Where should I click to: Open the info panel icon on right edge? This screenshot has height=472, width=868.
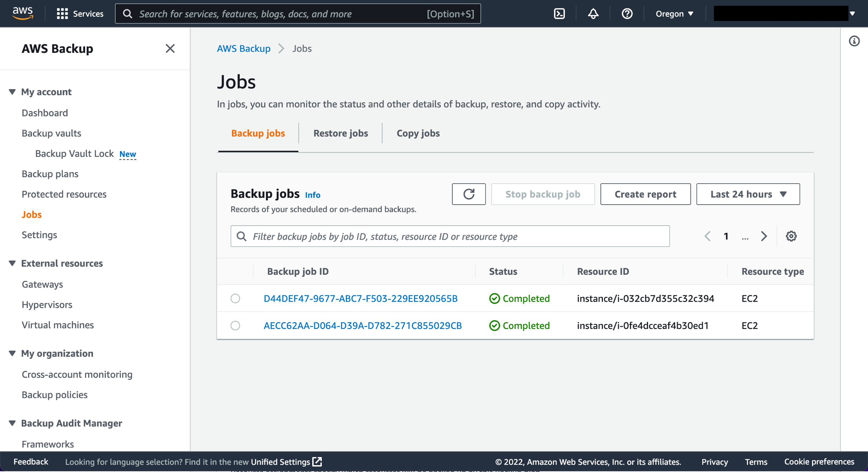[854, 41]
